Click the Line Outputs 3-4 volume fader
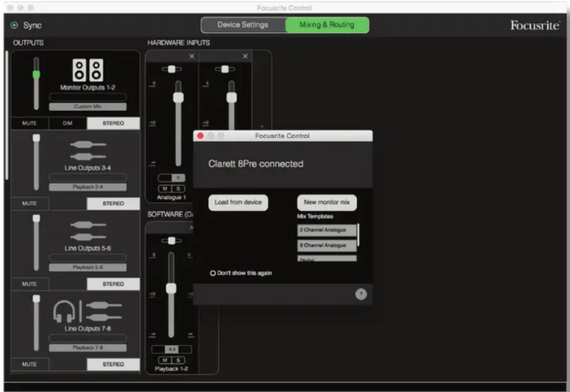The width and height of the screenshot is (570, 392). coord(36,138)
